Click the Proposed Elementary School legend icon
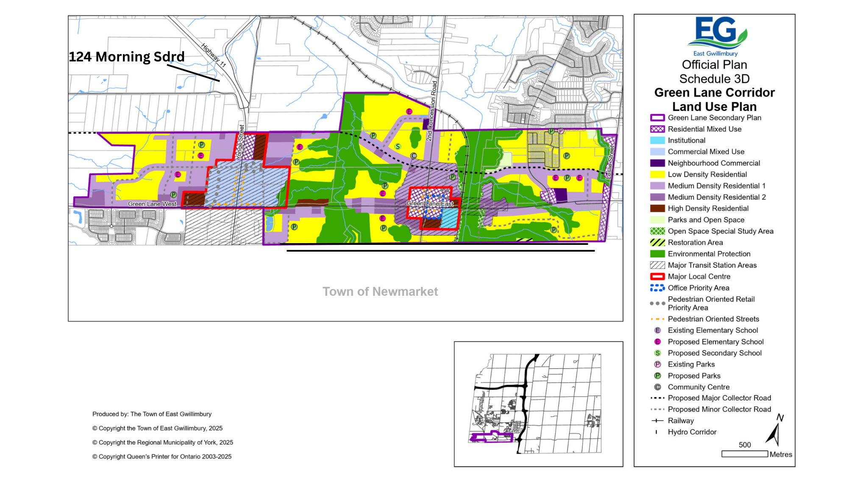 tap(657, 342)
